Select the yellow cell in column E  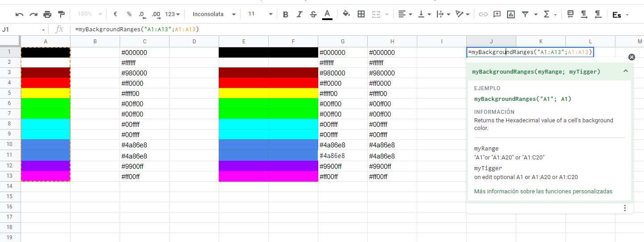(x=243, y=93)
